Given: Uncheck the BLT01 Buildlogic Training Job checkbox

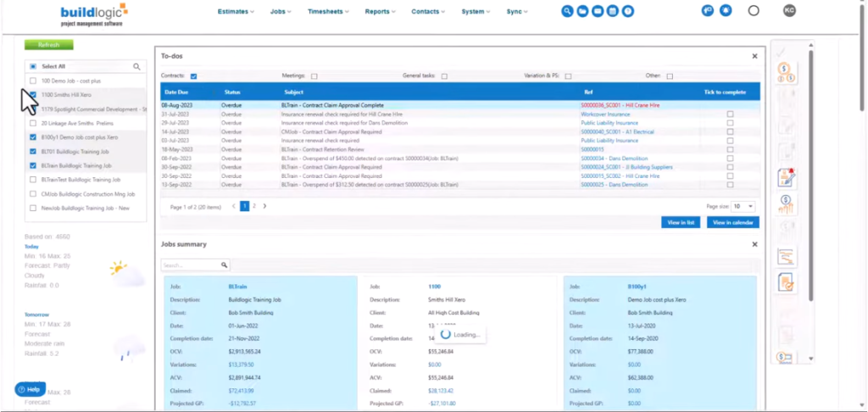Looking at the screenshot, I should point(33,152).
